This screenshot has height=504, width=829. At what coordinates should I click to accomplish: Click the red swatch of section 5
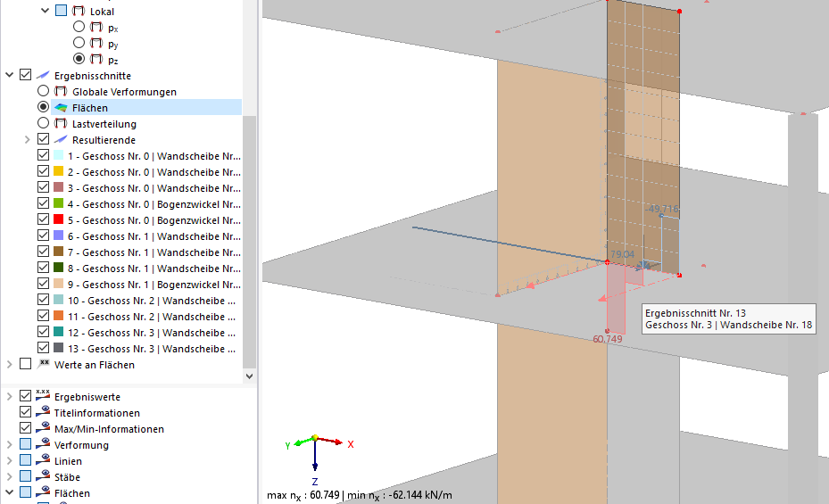pyautogui.click(x=59, y=219)
